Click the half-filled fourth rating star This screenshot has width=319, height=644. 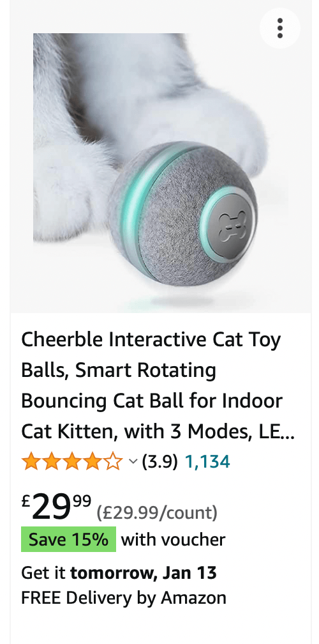[x=93, y=462]
